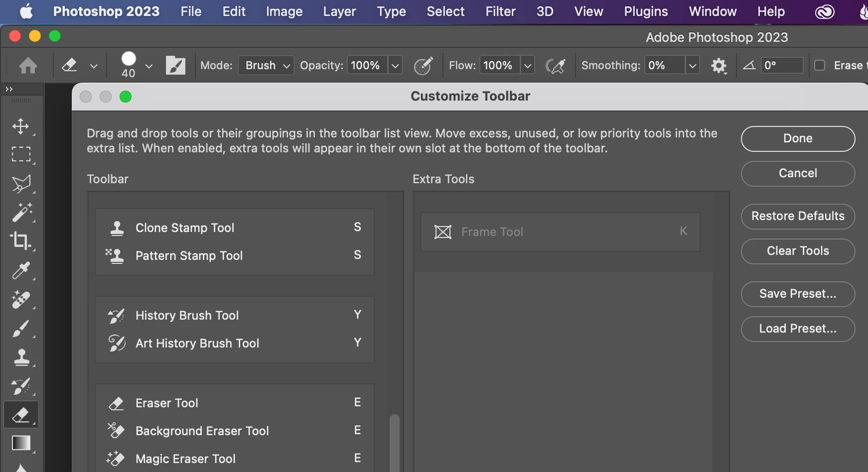Open smoothing options gear icon
The image size is (868, 472).
click(x=719, y=65)
